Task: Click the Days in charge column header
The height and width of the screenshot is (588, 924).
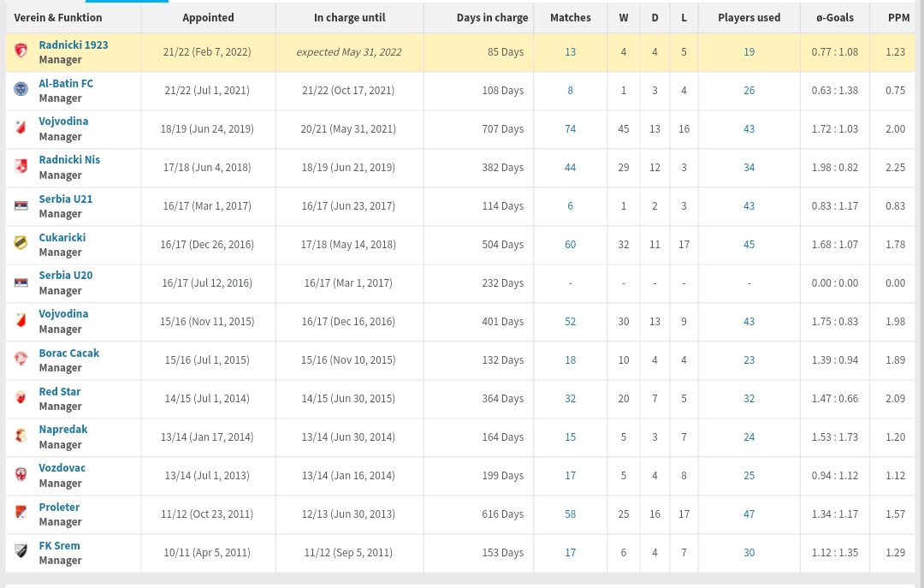Action: click(x=492, y=18)
